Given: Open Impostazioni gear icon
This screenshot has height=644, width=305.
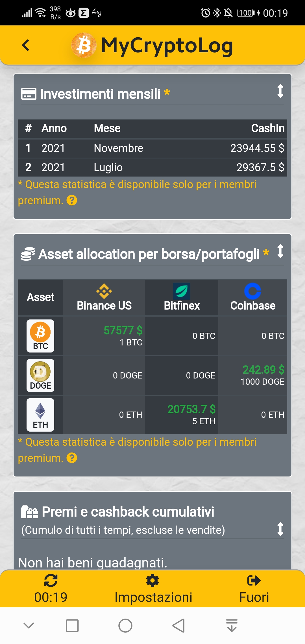Looking at the screenshot, I should tap(152, 581).
